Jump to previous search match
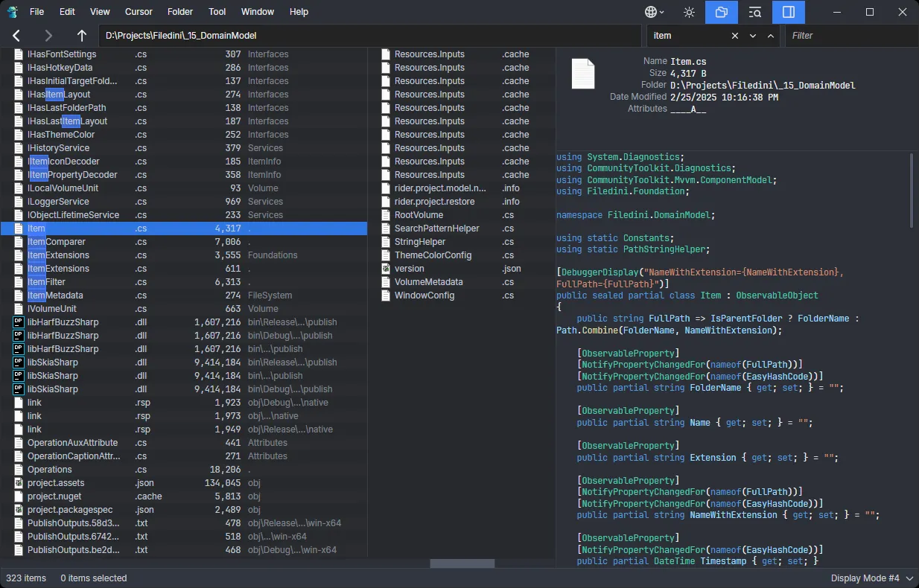919x588 pixels. tap(770, 36)
